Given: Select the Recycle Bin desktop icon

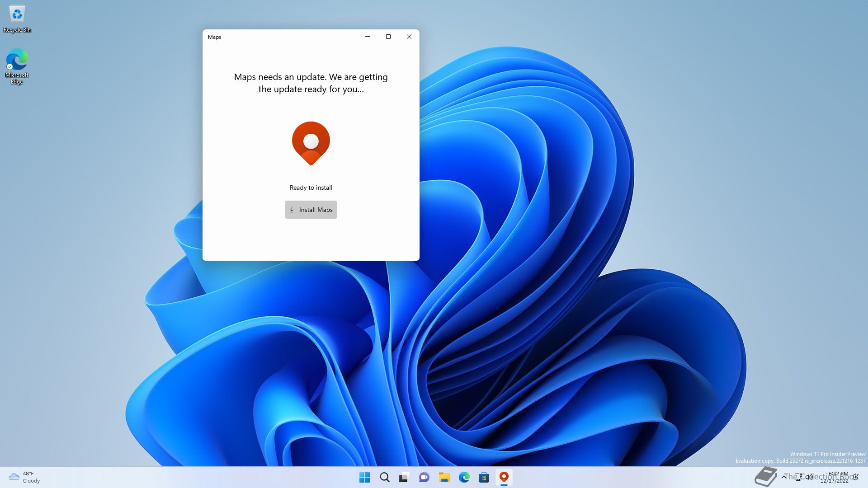Looking at the screenshot, I should point(17,19).
